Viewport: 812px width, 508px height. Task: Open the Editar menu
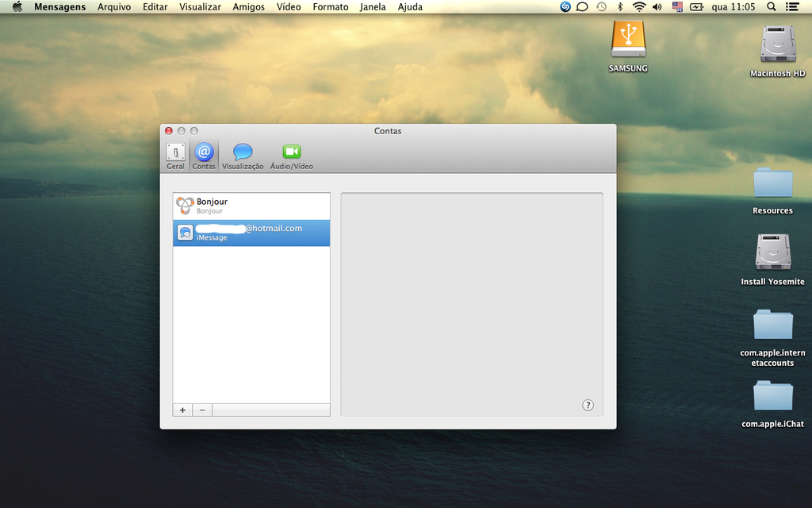155,6
